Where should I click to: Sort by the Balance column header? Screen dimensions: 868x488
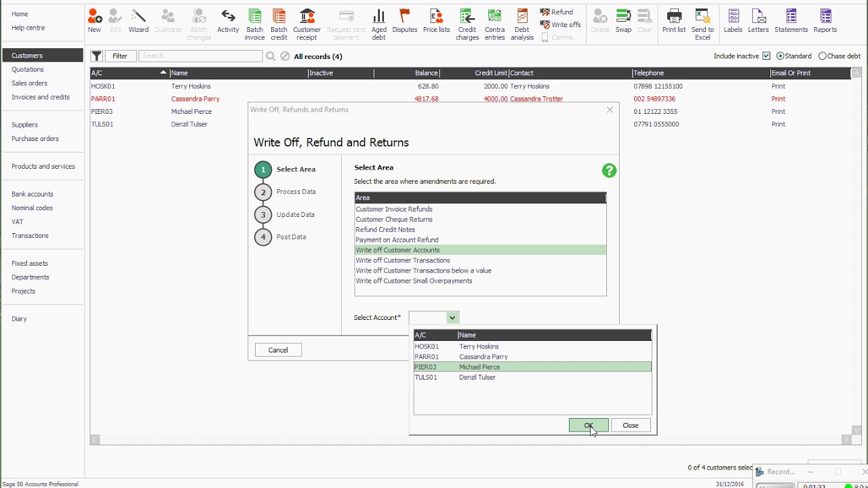(406, 73)
